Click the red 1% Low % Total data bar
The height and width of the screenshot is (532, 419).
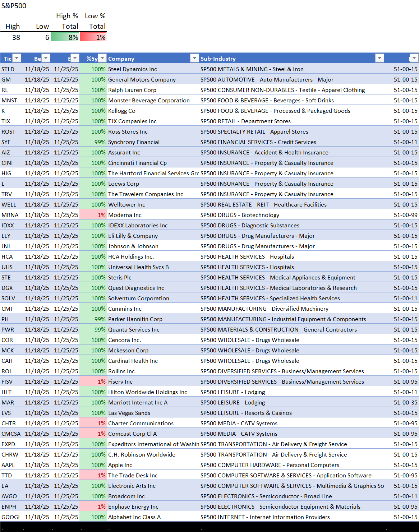coord(93,37)
